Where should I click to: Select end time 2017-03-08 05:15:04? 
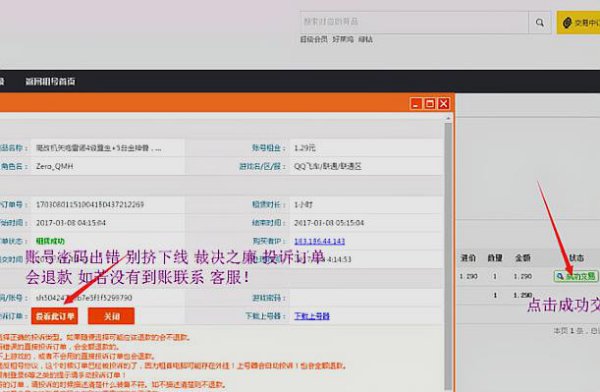(329, 223)
